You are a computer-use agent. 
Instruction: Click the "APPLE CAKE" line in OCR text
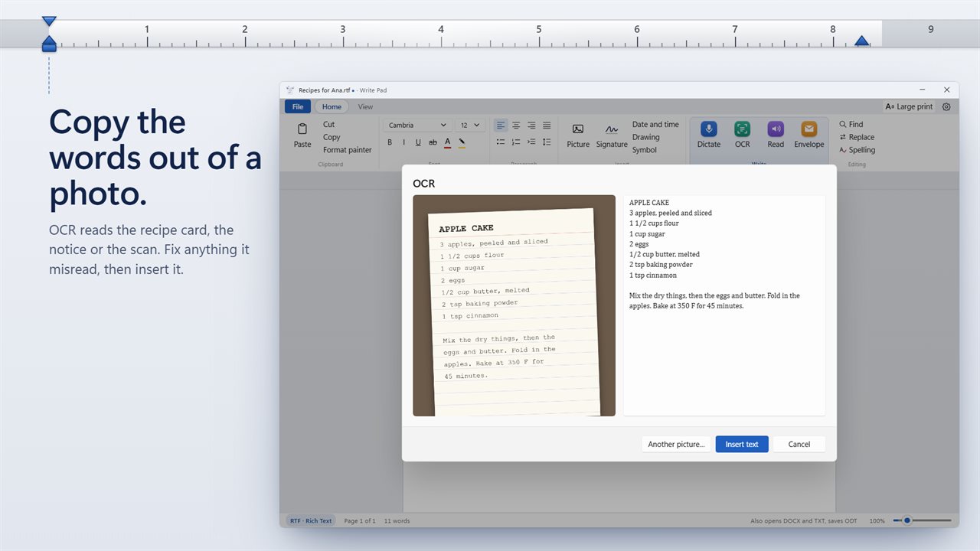pyautogui.click(x=649, y=203)
